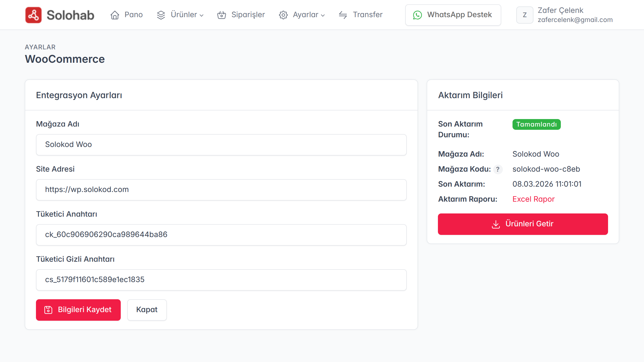
Task: Click the Mağaza Adı field label
Action: [x=58, y=124]
